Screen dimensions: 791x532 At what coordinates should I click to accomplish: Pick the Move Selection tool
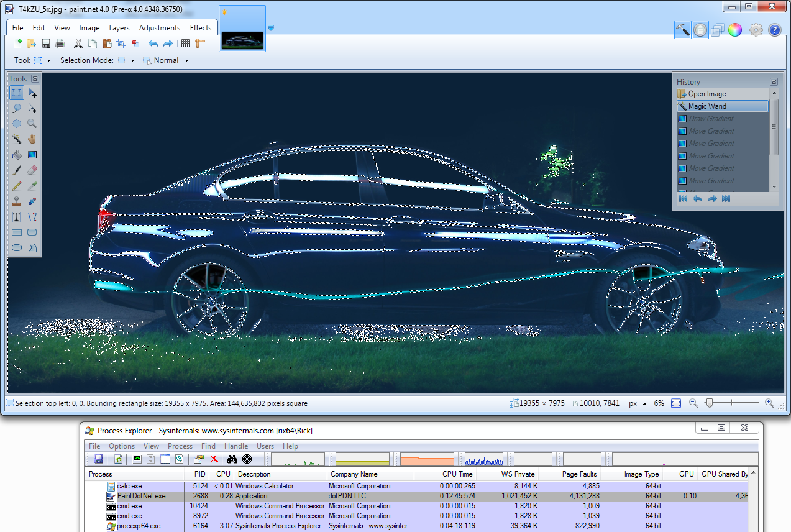pos(32,108)
